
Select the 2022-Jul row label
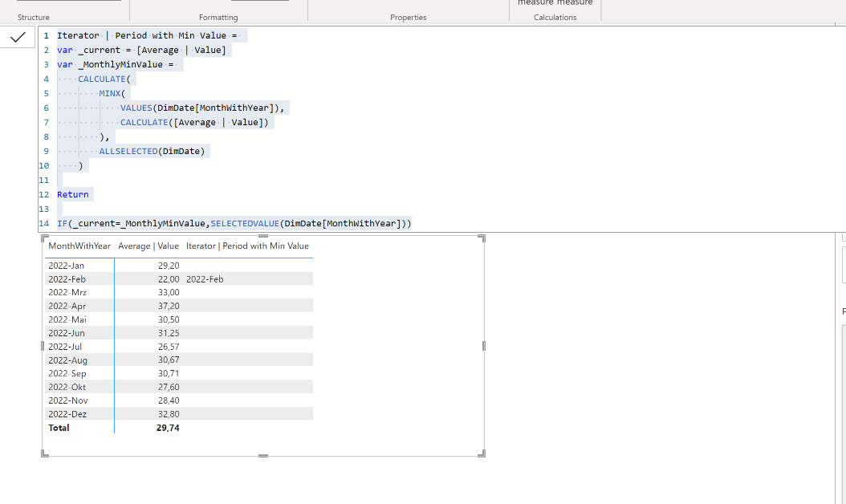coord(65,347)
